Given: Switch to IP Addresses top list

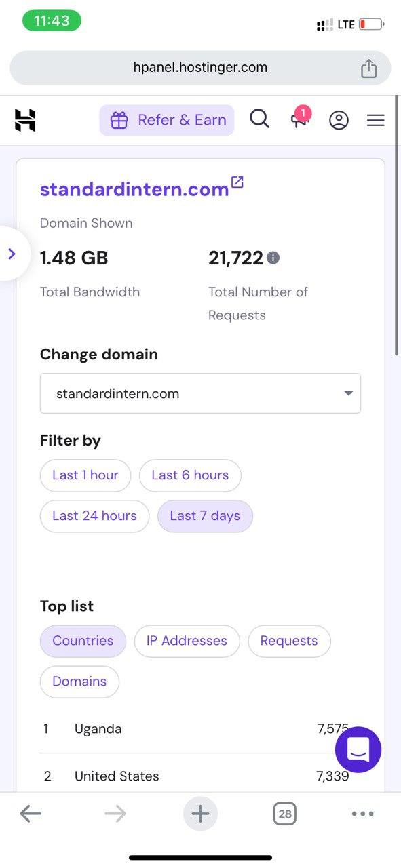Looking at the screenshot, I should point(187,641).
